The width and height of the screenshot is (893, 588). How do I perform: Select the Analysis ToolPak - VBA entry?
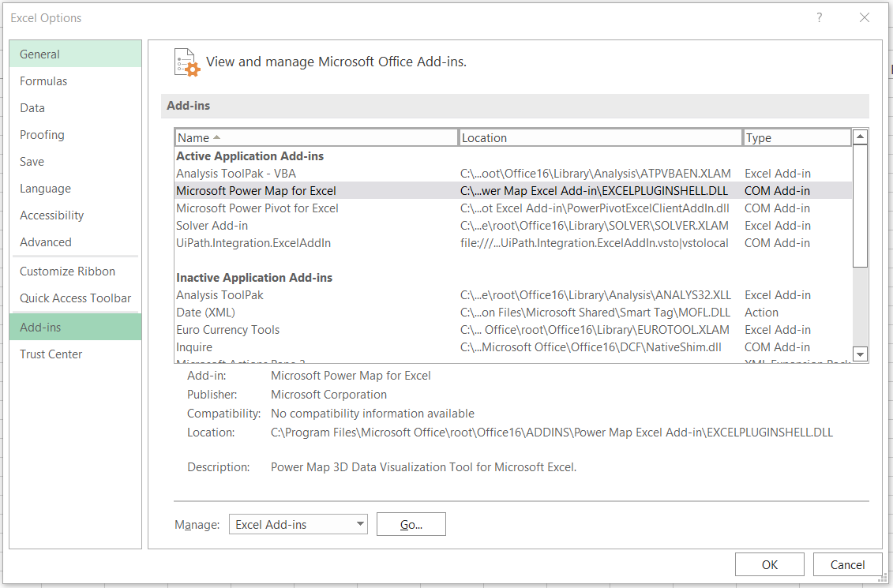pyautogui.click(x=236, y=174)
